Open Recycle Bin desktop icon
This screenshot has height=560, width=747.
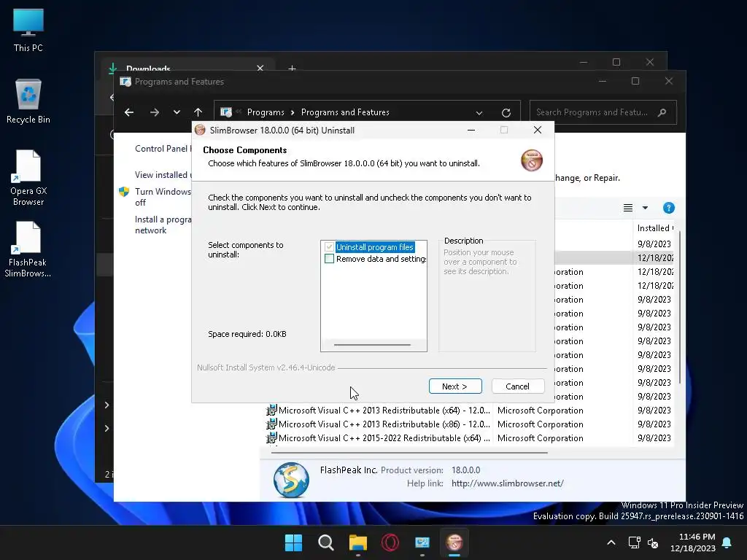28,101
